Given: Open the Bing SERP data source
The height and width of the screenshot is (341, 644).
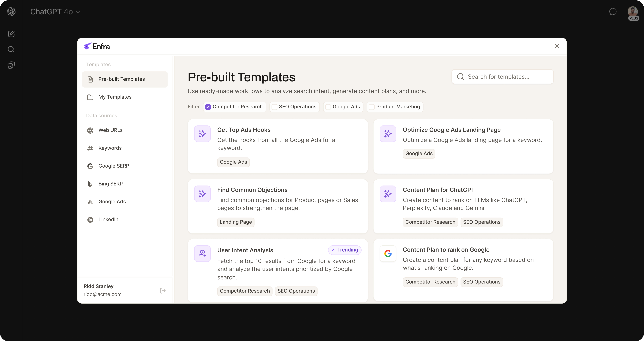Looking at the screenshot, I should tap(110, 184).
